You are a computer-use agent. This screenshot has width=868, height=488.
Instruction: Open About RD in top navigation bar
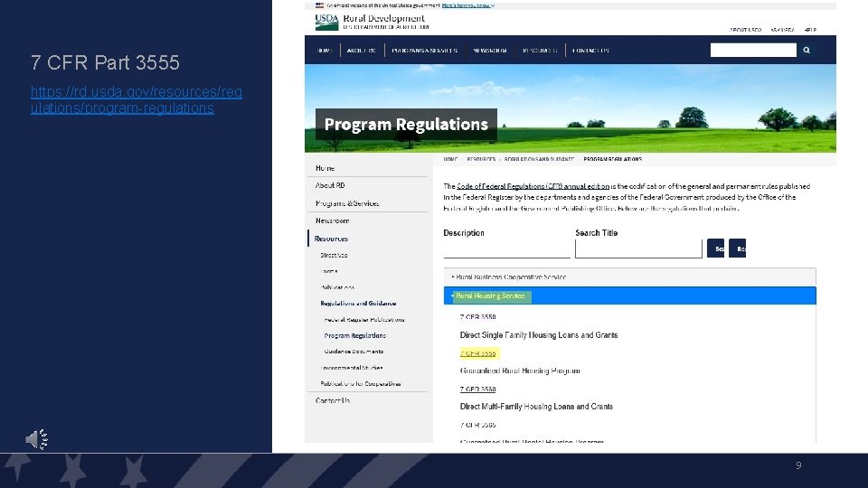[x=361, y=51]
